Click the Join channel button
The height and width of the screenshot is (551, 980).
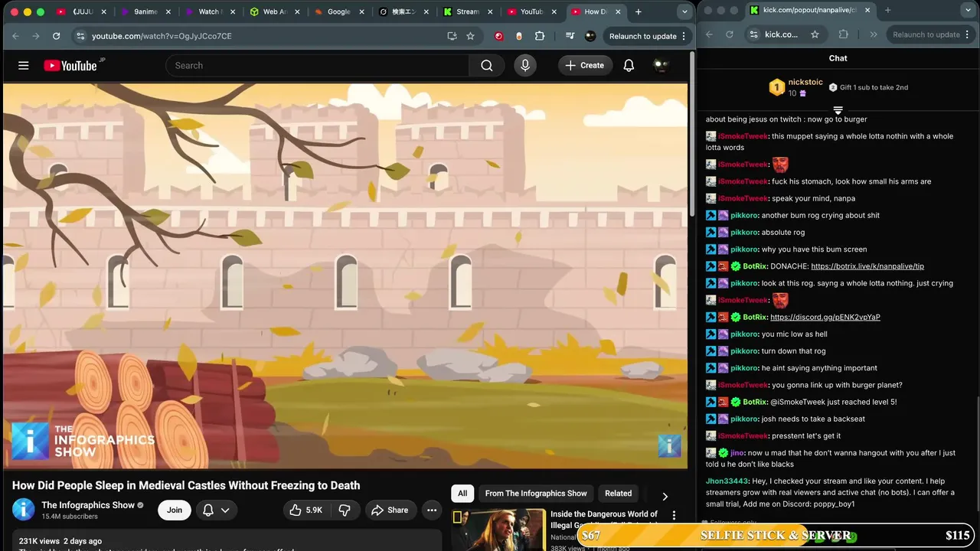[x=175, y=510]
